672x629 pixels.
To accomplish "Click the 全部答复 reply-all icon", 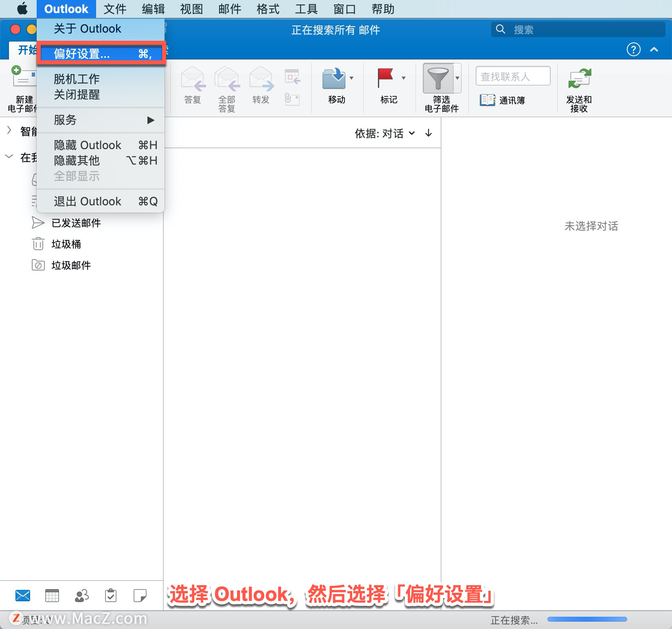I will [227, 79].
